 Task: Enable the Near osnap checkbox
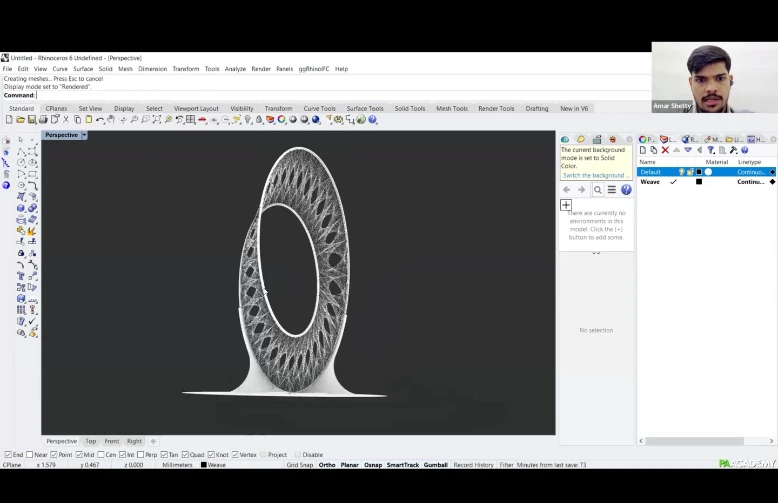pyautogui.click(x=30, y=455)
